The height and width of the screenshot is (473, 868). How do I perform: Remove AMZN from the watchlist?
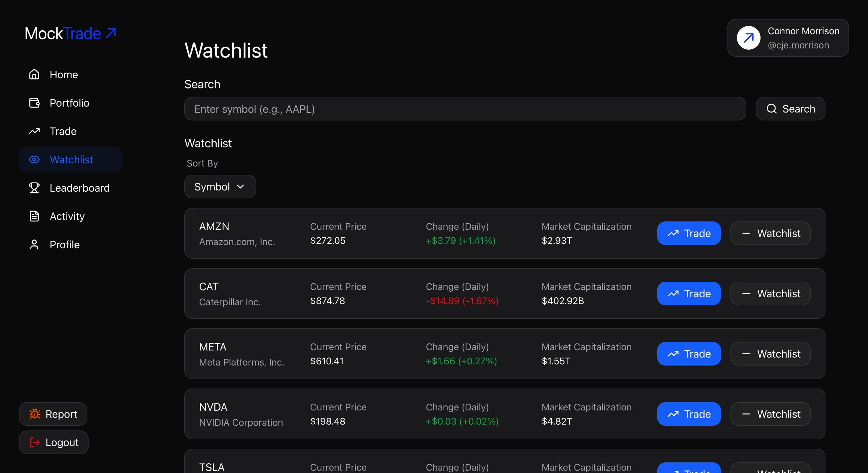tap(770, 233)
